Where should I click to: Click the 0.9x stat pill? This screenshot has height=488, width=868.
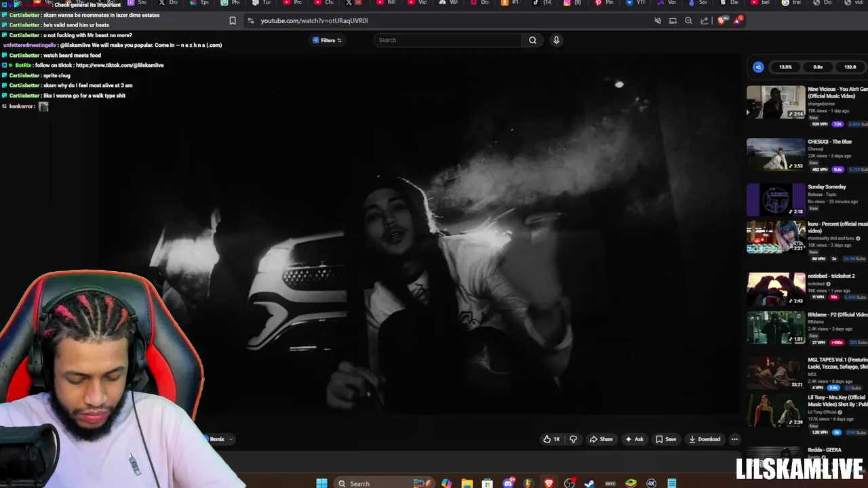[818, 67]
